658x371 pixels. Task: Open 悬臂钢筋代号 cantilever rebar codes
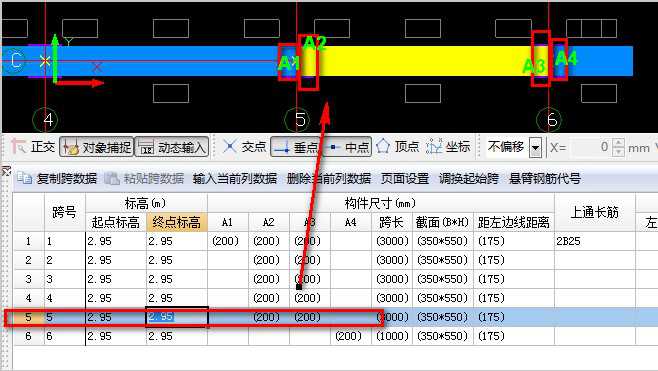(x=545, y=179)
